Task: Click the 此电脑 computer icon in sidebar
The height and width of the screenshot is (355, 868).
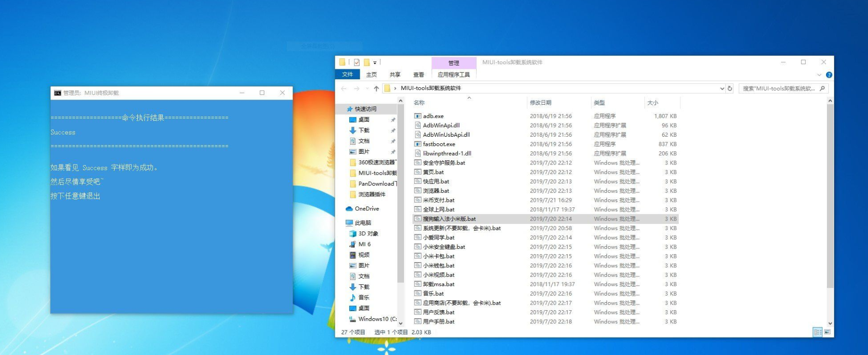Action: coord(349,223)
